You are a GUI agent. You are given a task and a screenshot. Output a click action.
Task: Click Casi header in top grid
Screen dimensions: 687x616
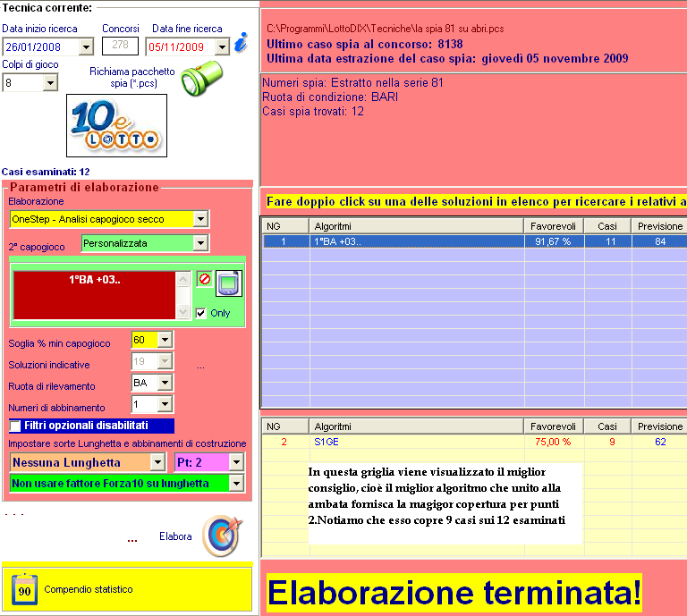tap(607, 226)
